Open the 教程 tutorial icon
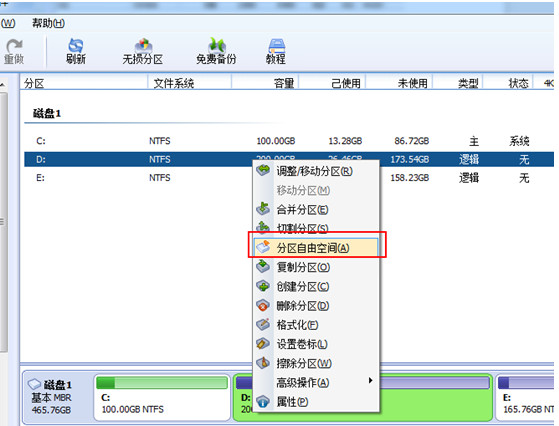Image resolution: width=559 pixels, height=426 pixels. 276,51
